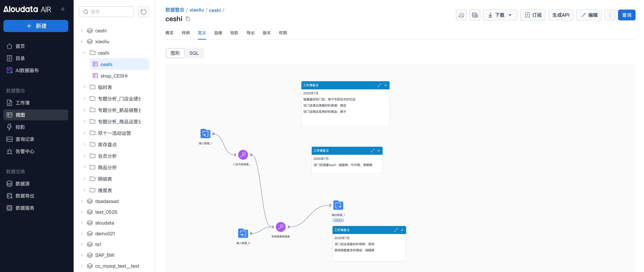This screenshot has width=644, height=272.
Task: Select the 导购销售明细表 purple node
Action: 280,227
